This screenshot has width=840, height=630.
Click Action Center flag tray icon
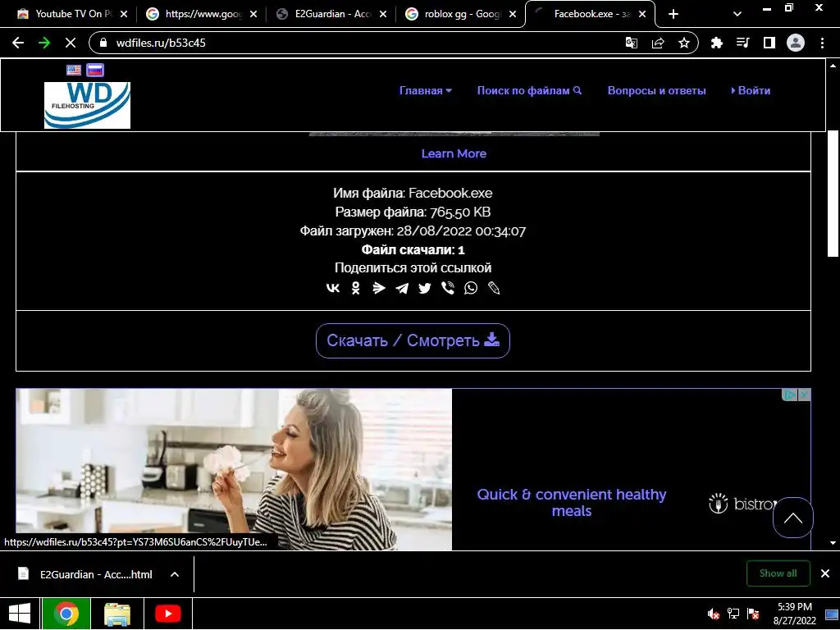[753, 614]
